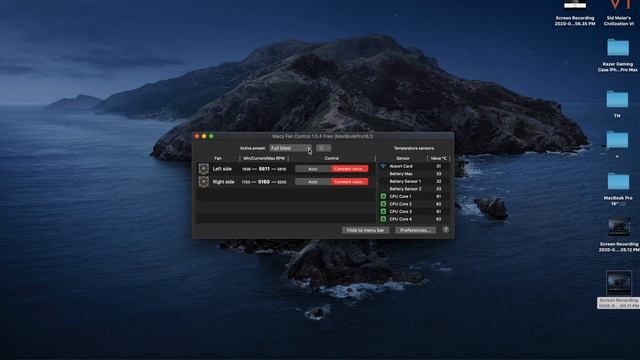Zoom Macs Fan Control with green button
This screenshot has width=640, height=360.
(211, 136)
